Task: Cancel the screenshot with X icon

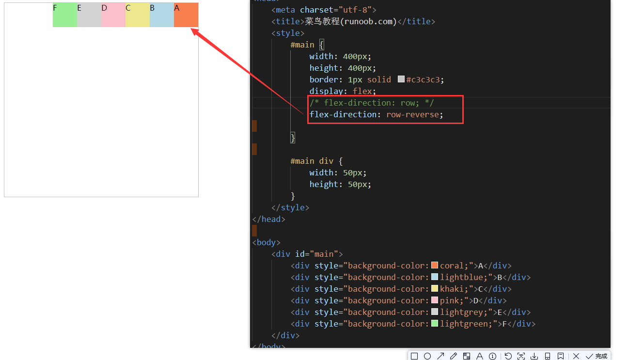Action: point(576,356)
